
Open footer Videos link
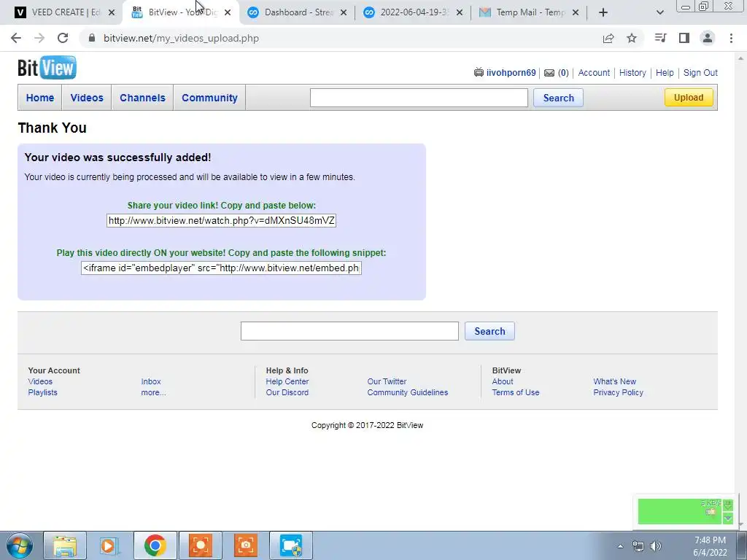[x=40, y=381]
